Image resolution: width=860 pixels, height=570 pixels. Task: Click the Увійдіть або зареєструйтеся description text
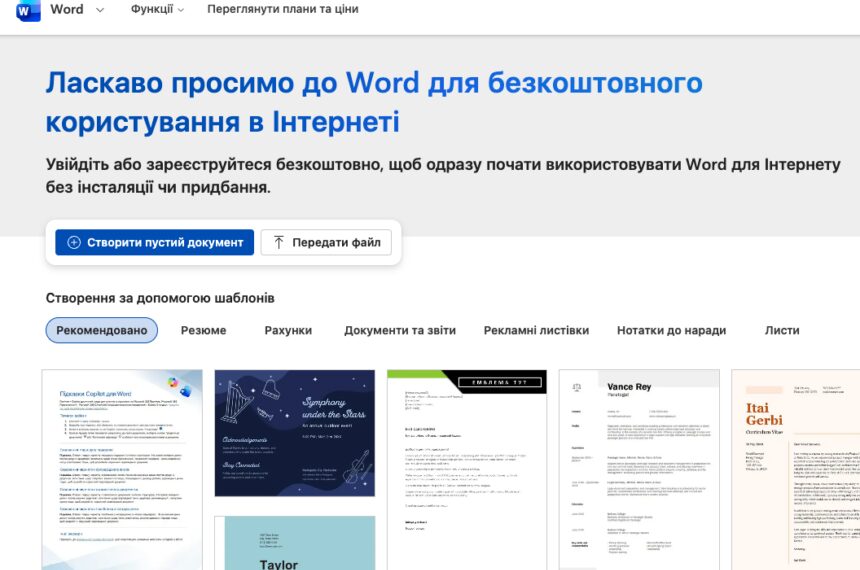point(443,176)
